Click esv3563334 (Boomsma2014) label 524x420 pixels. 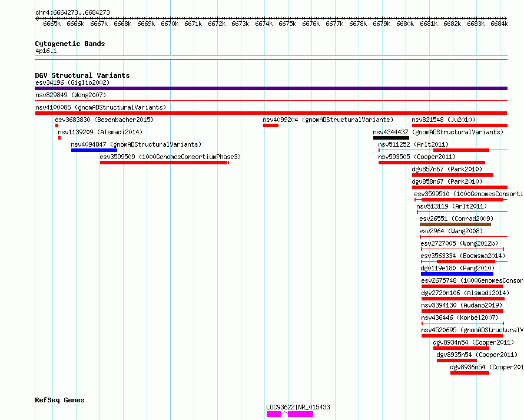click(463, 256)
